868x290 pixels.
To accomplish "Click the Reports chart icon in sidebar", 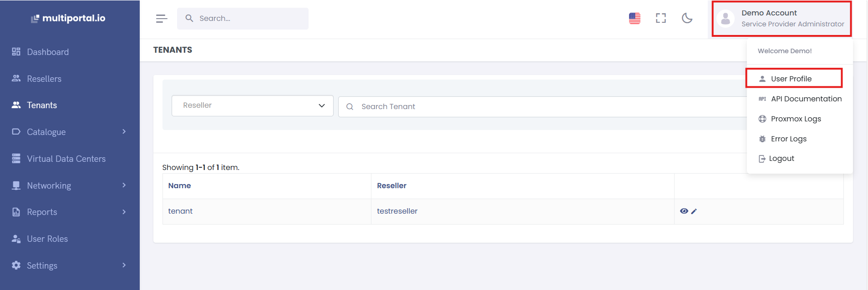I will (16, 212).
